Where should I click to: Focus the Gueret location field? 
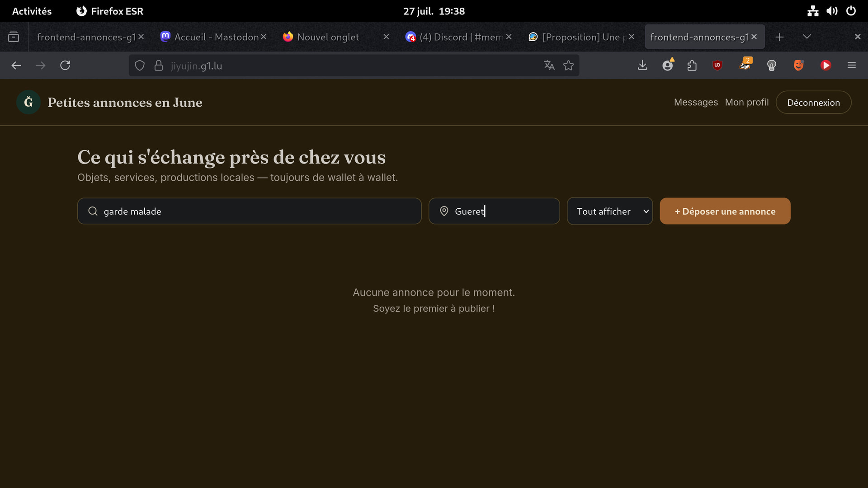pyautogui.click(x=494, y=211)
